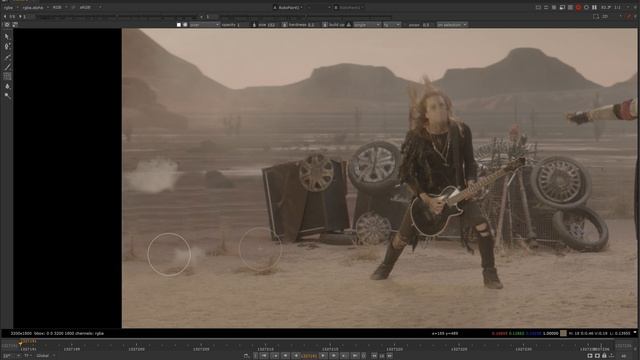
Task: Click the brush pressure size icon
Action: click(x=254, y=24)
